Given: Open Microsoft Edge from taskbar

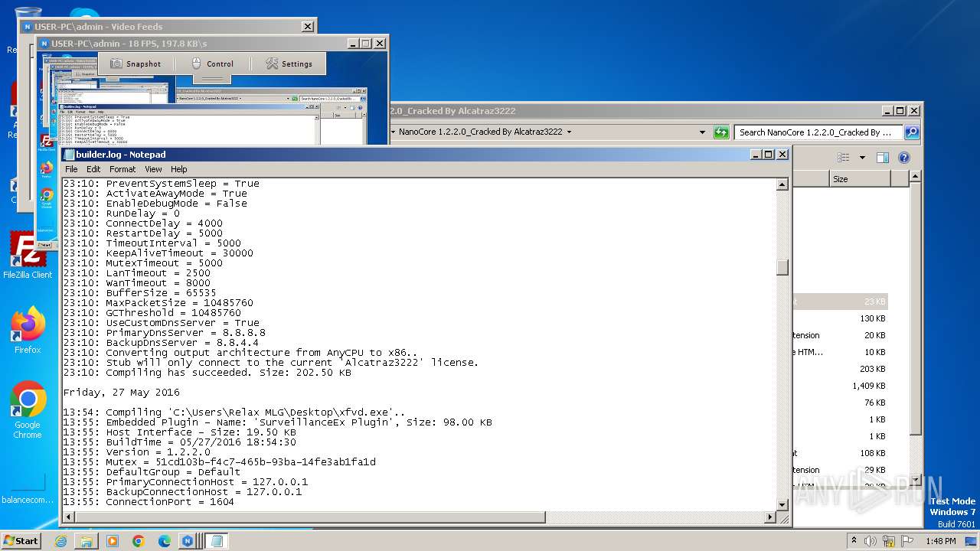Looking at the screenshot, I should (165, 541).
